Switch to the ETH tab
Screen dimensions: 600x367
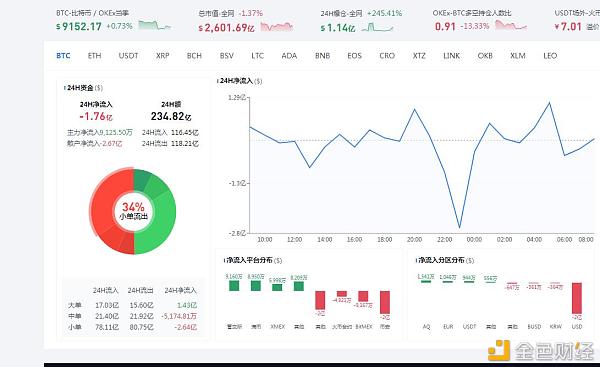[x=95, y=56]
